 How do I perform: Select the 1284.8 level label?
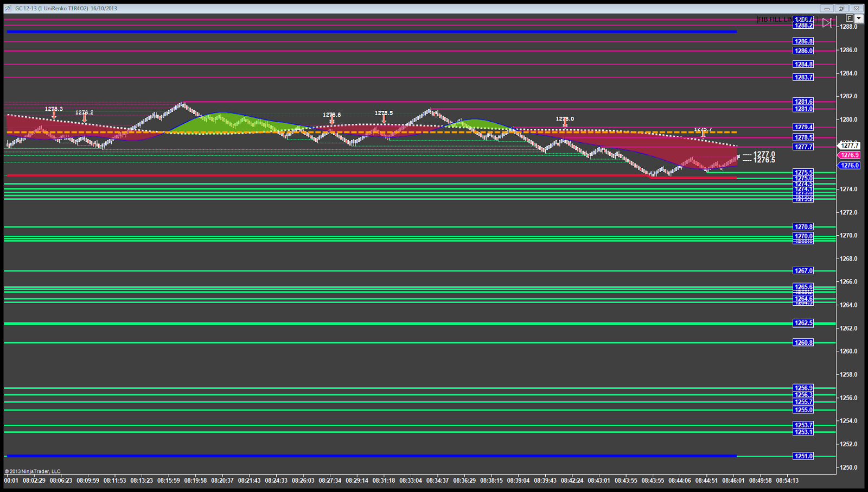coord(803,64)
